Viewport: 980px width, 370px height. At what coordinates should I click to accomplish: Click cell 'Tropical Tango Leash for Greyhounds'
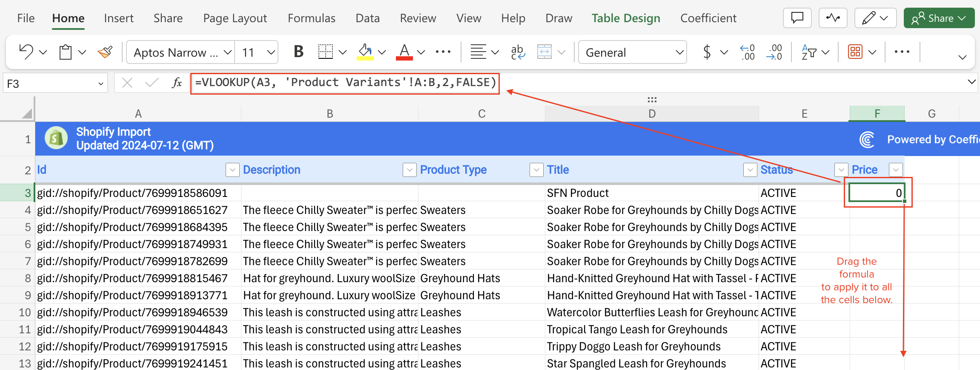pos(652,329)
